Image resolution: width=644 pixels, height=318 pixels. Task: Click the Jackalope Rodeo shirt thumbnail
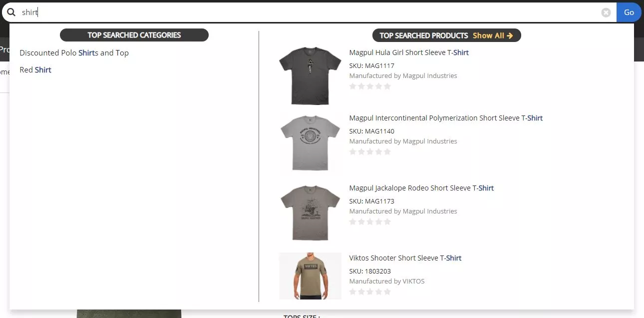[x=310, y=213]
